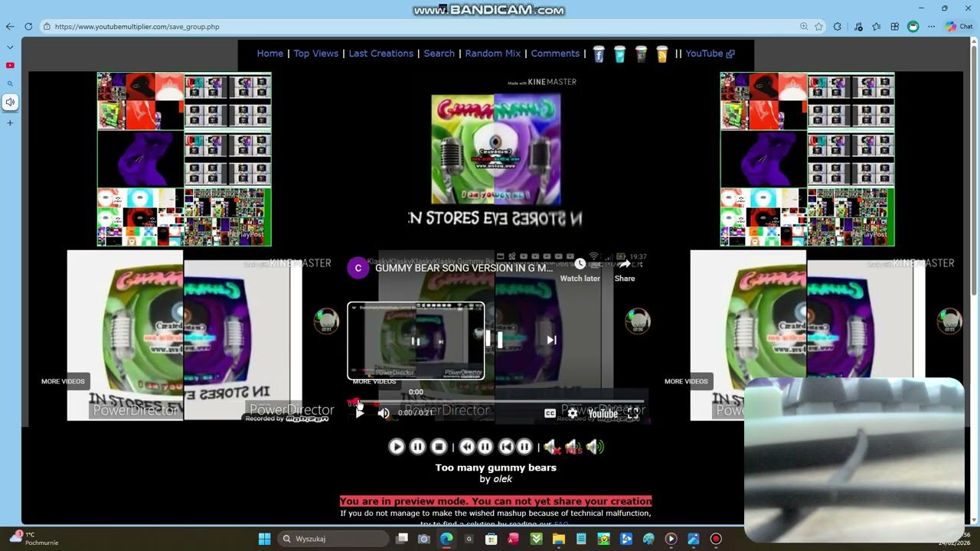Click Watch later on center video
The image size is (980, 551).
tap(580, 269)
